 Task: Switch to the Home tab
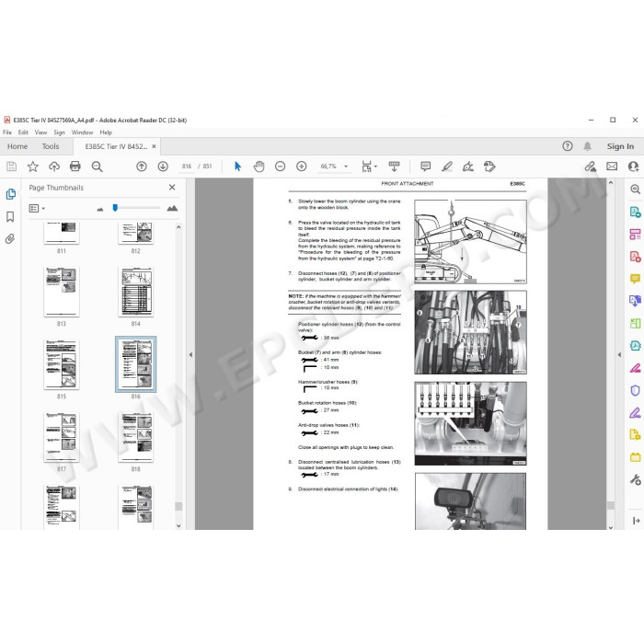coord(17,146)
